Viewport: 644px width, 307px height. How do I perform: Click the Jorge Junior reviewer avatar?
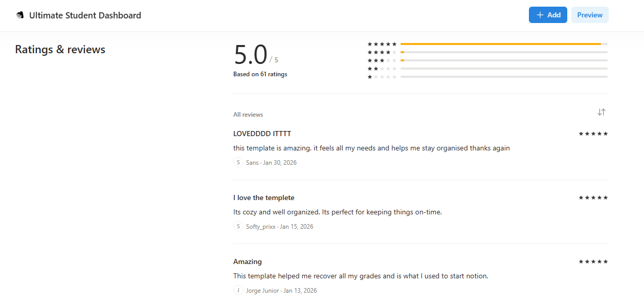click(238, 291)
